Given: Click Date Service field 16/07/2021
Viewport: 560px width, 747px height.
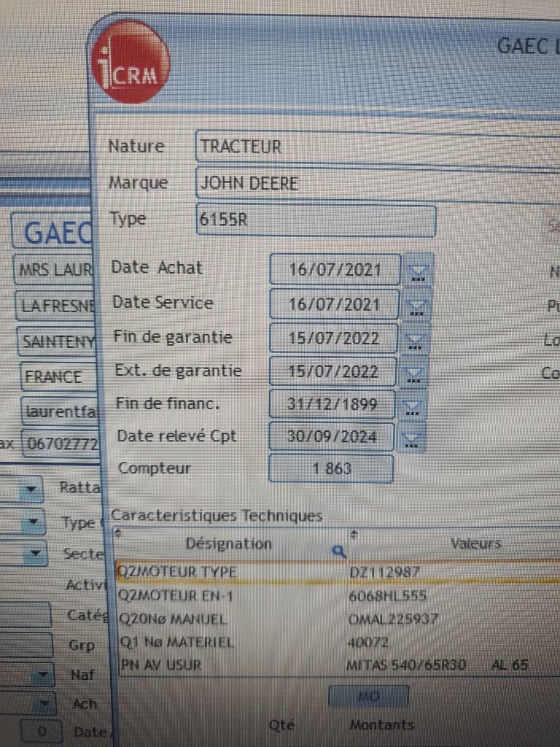Looking at the screenshot, I should click(x=334, y=304).
